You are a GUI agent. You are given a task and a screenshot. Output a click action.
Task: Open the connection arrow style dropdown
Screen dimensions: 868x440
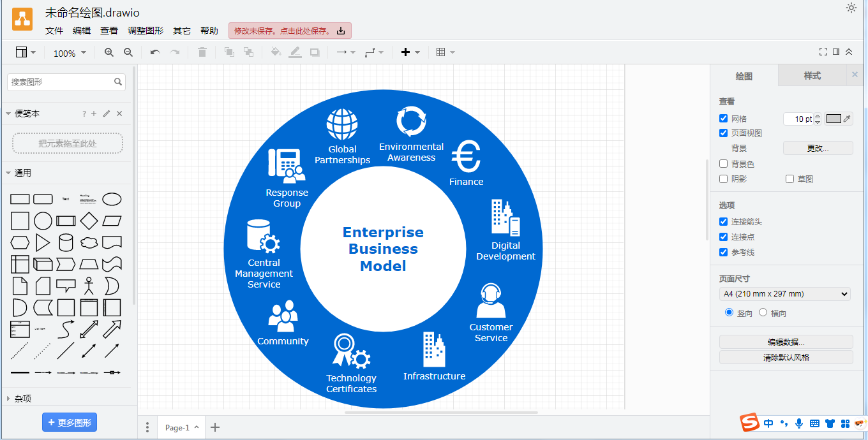pos(346,53)
